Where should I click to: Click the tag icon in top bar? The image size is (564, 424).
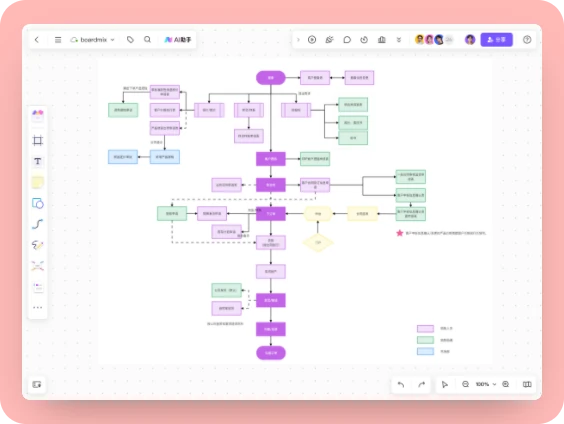click(130, 40)
